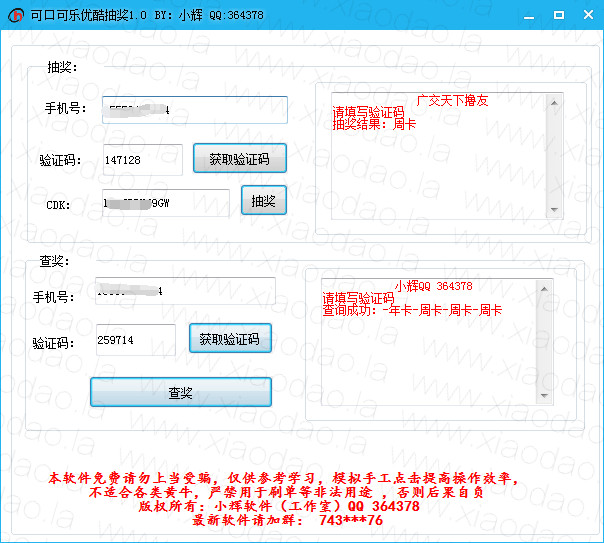Minimize the 可口可乐优酷抽奖 window

tap(529, 16)
